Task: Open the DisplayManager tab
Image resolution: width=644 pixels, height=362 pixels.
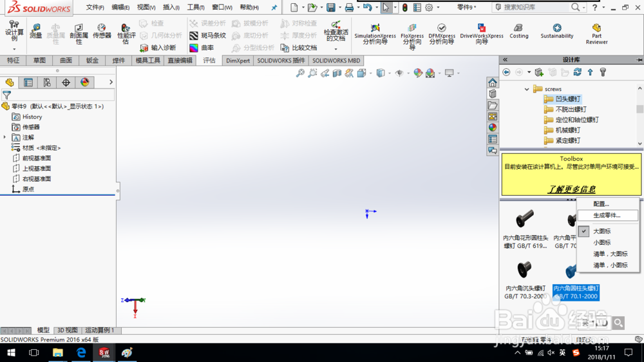Action: [x=84, y=82]
